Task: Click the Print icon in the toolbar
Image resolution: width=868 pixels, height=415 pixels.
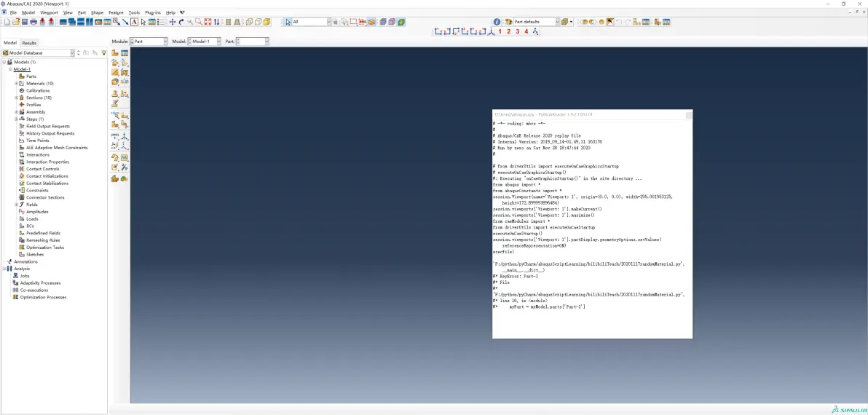Action: [x=33, y=22]
